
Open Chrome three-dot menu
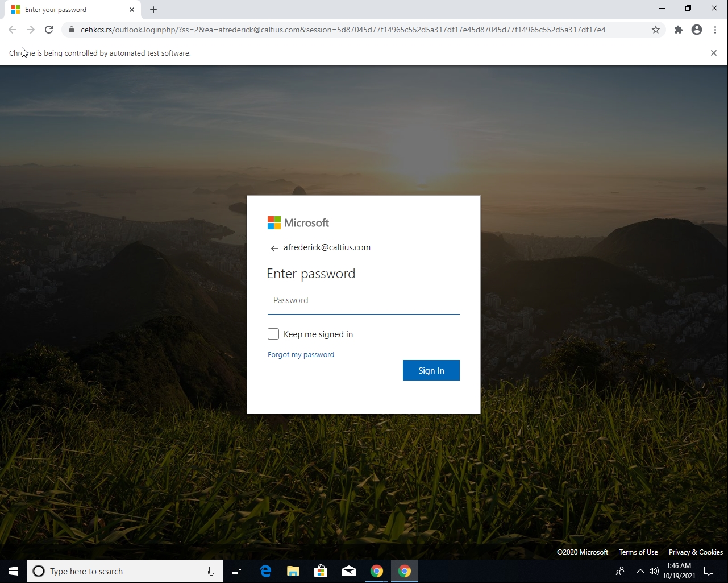[715, 30]
